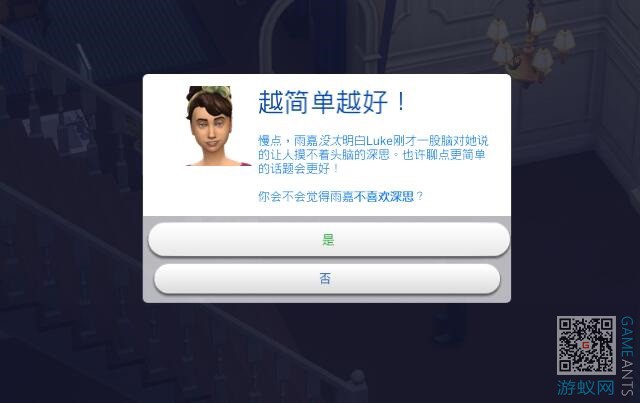Viewport: 640px width, 403px height.
Task: Click the QR code's bottom-left finder square
Action: [x=565, y=366]
